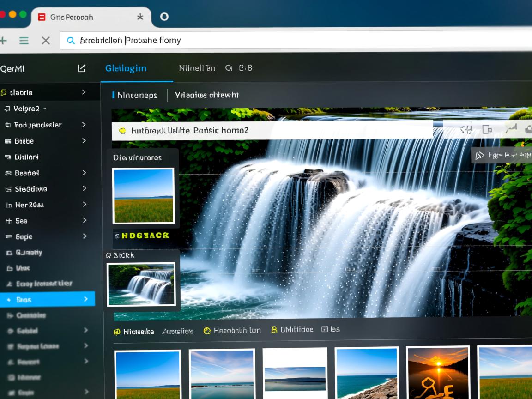Open the hamburger menu icon in toolbar
The image size is (532, 399).
[24, 41]
